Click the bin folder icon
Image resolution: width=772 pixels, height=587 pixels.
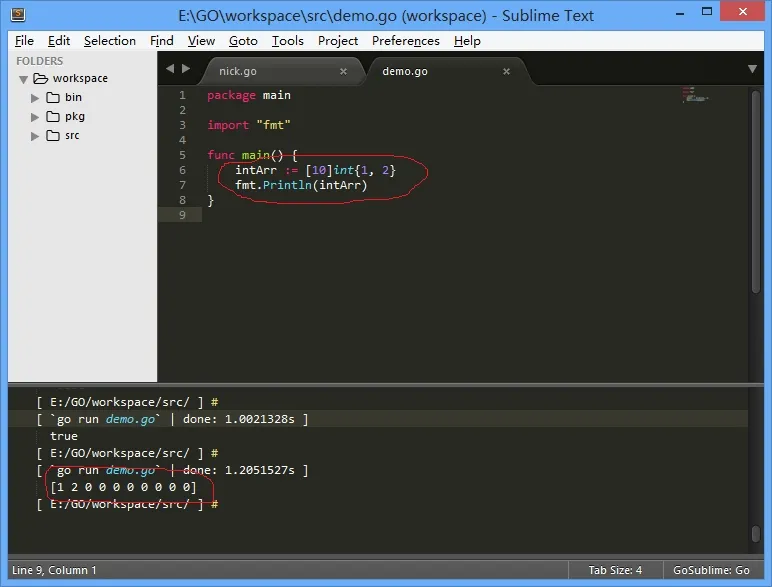click(x=53, y=98)
